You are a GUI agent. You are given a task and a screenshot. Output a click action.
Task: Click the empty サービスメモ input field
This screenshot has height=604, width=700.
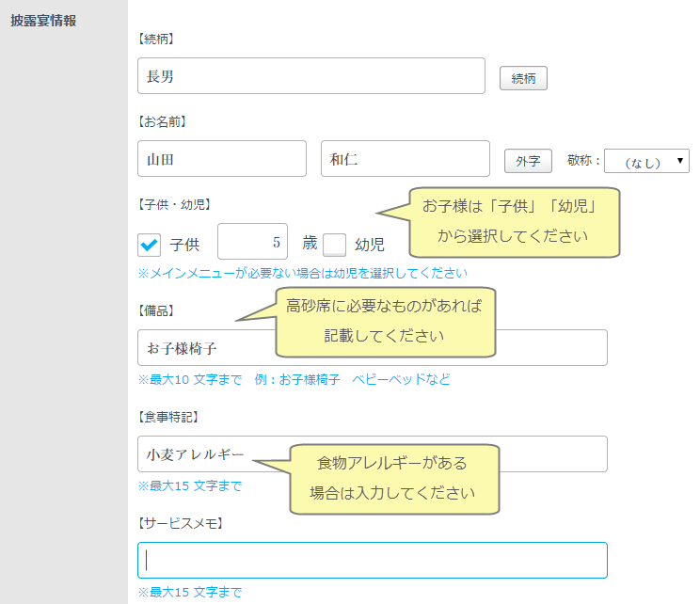point(372,560)
